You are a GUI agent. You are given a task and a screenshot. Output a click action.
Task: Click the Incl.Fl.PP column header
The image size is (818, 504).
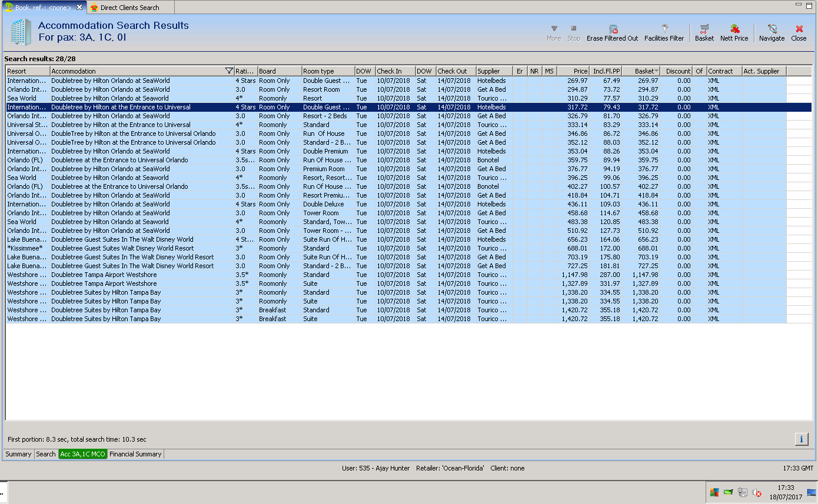pos(606,71)
